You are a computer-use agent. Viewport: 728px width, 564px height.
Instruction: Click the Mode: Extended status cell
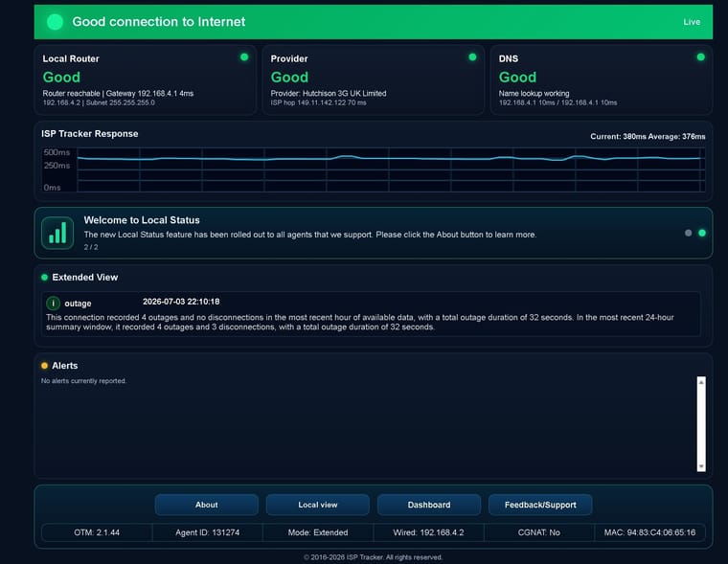coord(318,532)
